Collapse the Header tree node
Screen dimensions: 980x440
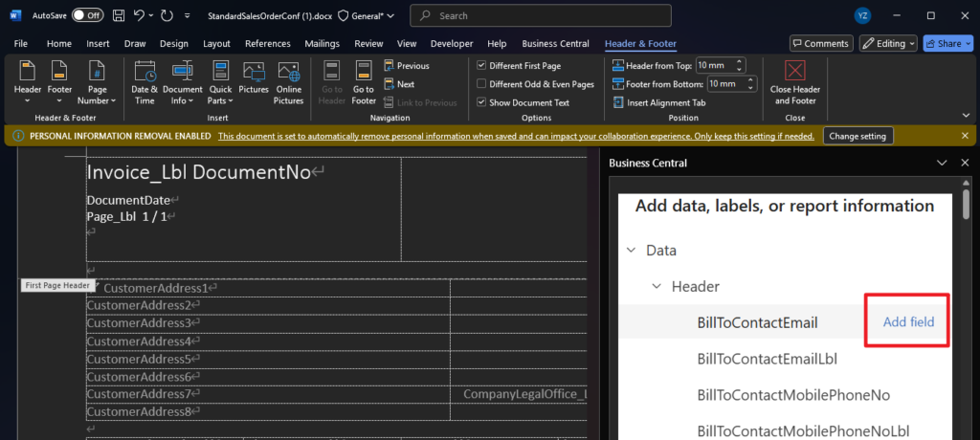pos(656,286)
